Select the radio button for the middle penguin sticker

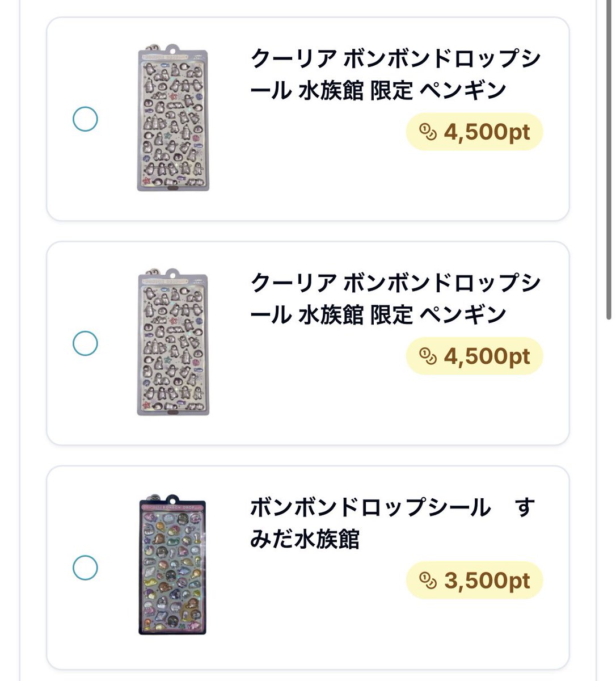click(86, 343)
